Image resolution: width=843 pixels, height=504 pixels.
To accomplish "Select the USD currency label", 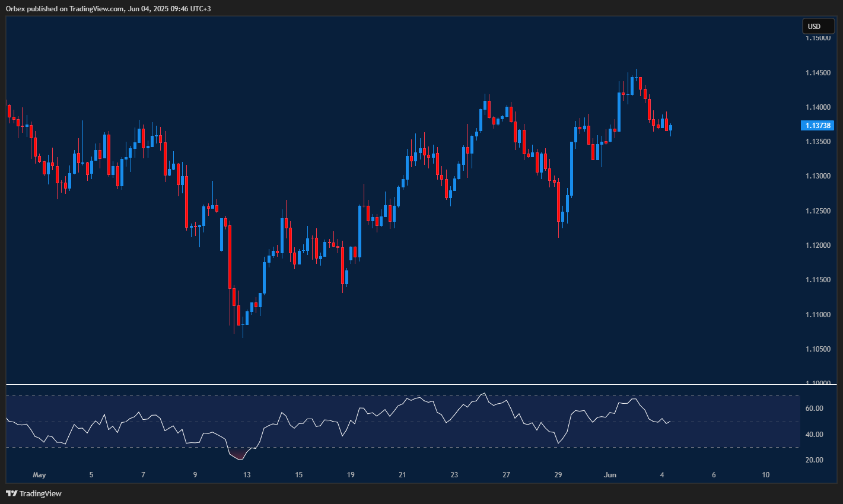I will point(818,26).
